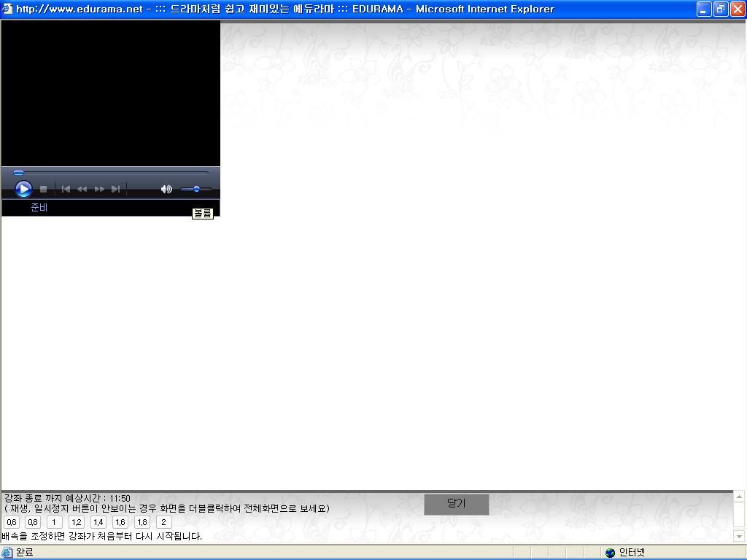Set playback speed to 0.6
The height and width of the screenshot is (560, 747).
point(12,522)
